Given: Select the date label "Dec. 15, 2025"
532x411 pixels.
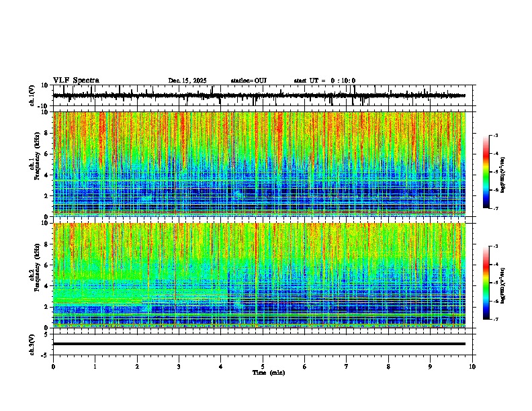Looking at the screenshot, I should [187, 81].
